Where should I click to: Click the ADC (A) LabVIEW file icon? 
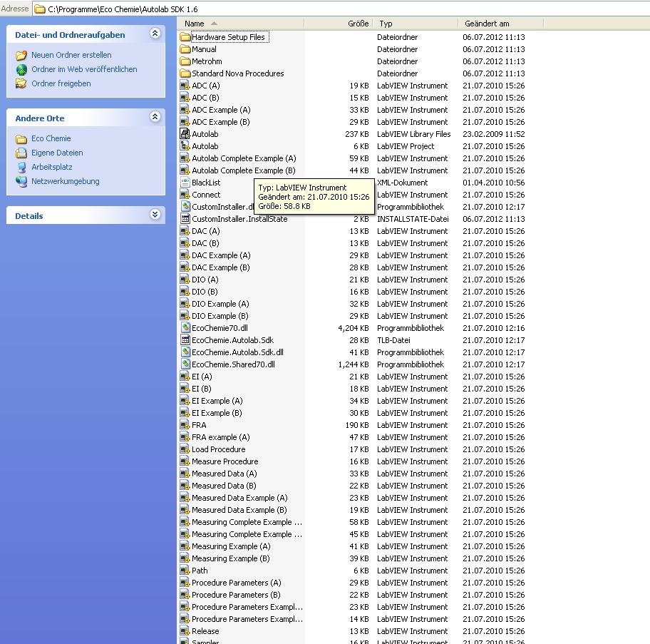[x=185, y=86]
